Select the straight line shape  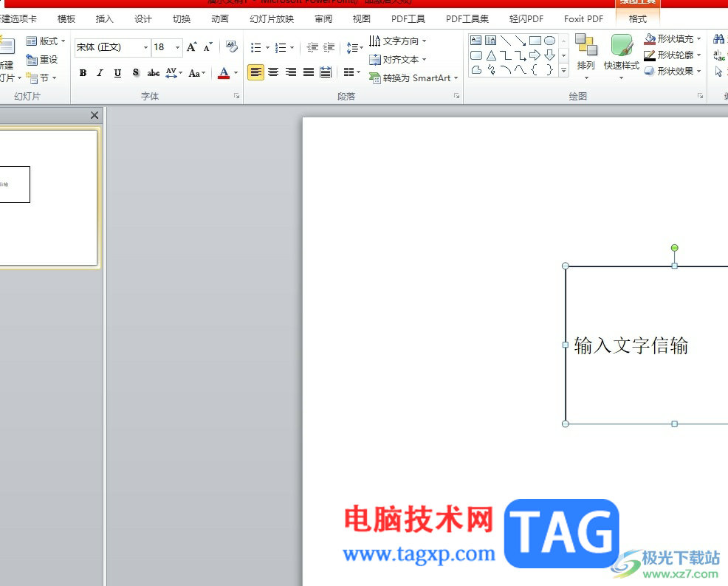click(x=506, y=41)
